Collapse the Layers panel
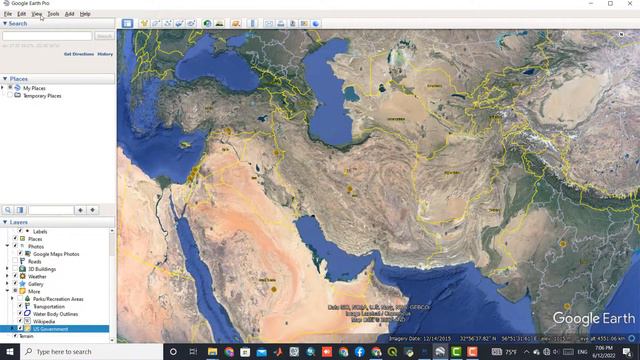This screenshot has height=360, width=640. coord(5,222)
